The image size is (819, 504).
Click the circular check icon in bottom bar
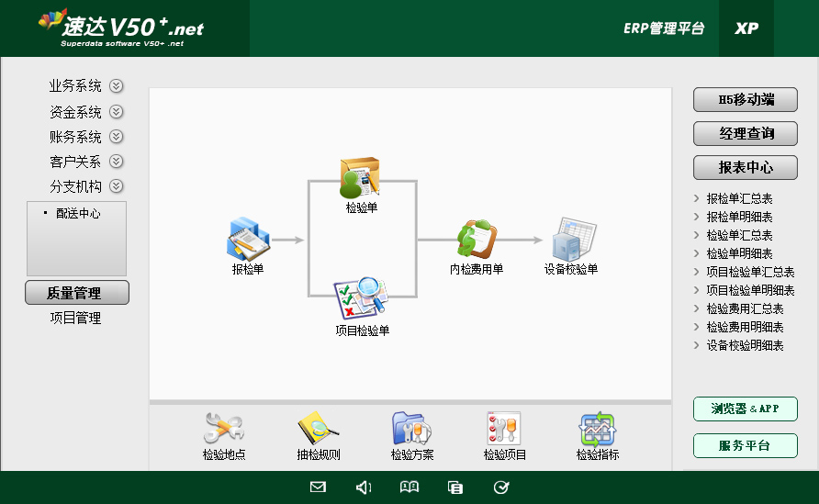tap(501, 487)
